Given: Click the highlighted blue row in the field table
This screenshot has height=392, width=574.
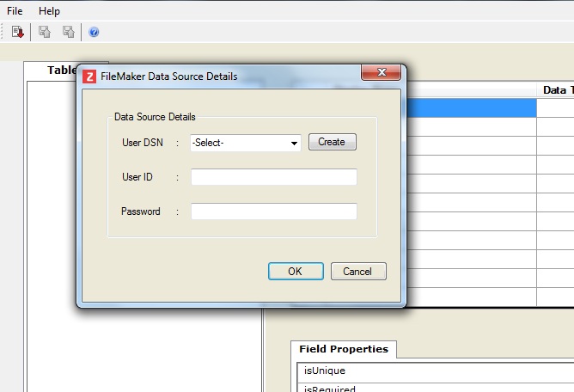Looking at the screenshot, I should pos(472,108).
